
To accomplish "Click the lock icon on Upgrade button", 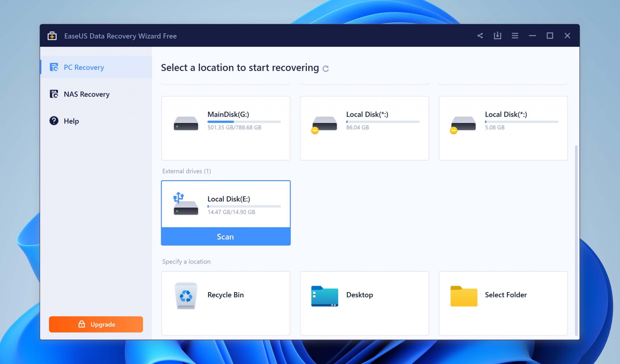I will pyautogui.click(x=82, y=324).
